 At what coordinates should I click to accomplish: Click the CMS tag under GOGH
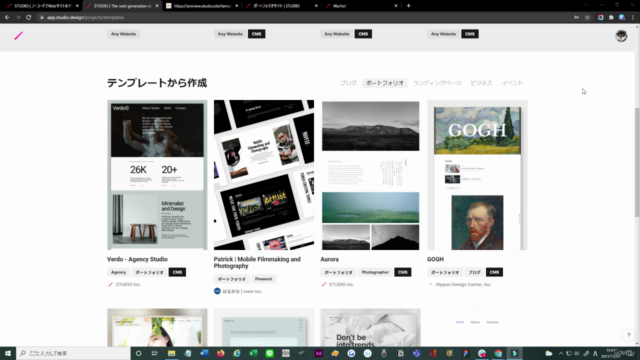pos(494,272)
